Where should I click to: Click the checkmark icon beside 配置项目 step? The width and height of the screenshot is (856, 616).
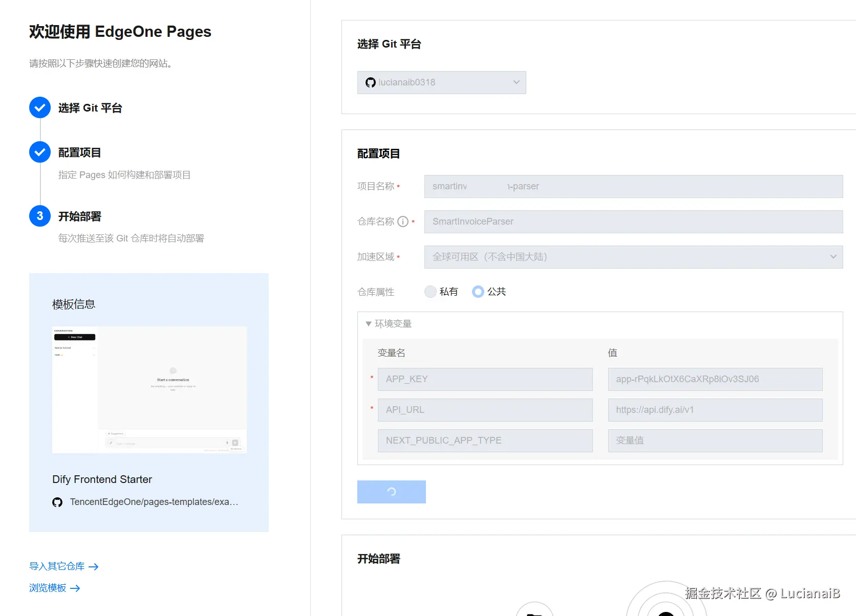[40, 152]
